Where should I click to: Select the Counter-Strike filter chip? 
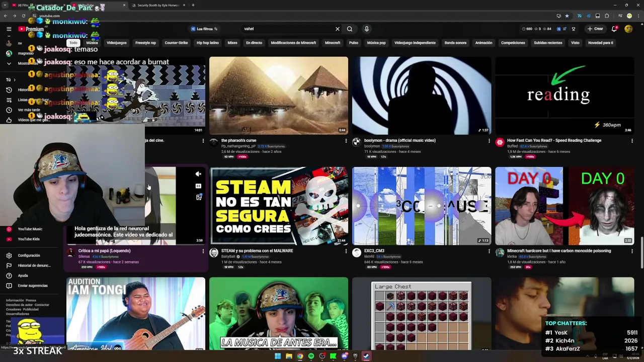click(176, 43)
